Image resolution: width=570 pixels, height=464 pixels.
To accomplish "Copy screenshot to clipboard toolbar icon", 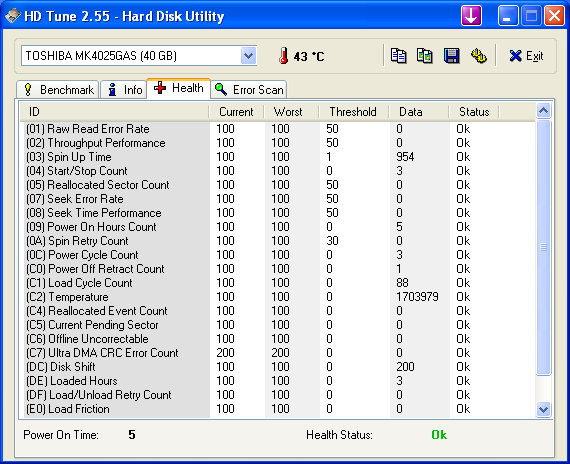I will click(x=425, y=56).
